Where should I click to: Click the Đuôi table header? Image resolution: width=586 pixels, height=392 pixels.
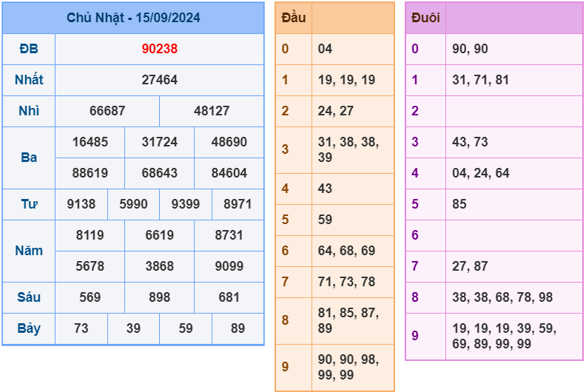coord(425,18)
